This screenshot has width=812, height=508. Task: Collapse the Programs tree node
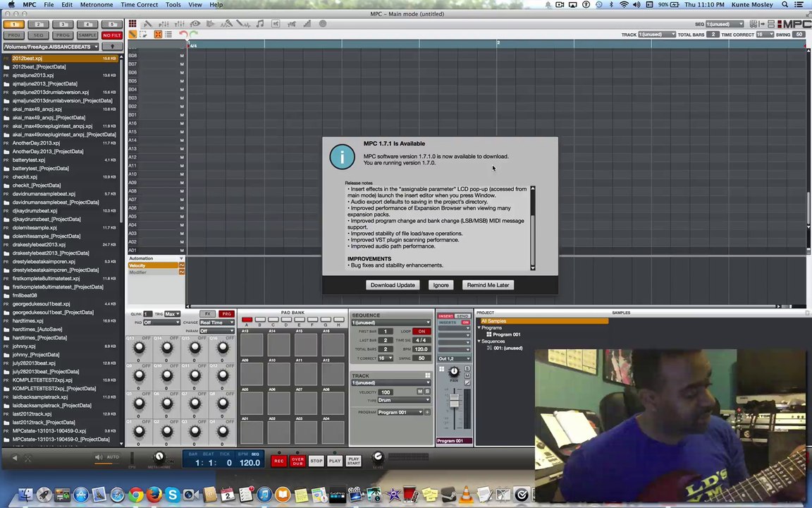coord(479,328)
